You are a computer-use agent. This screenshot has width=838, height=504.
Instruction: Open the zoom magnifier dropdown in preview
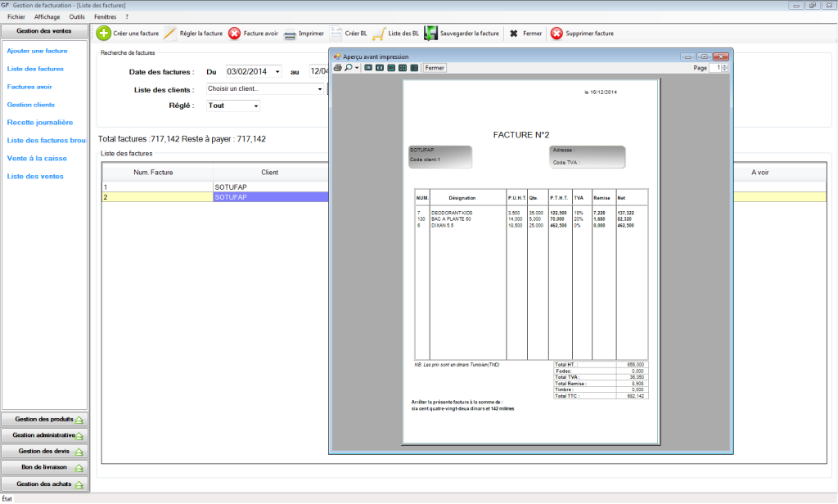pos(357,68)
